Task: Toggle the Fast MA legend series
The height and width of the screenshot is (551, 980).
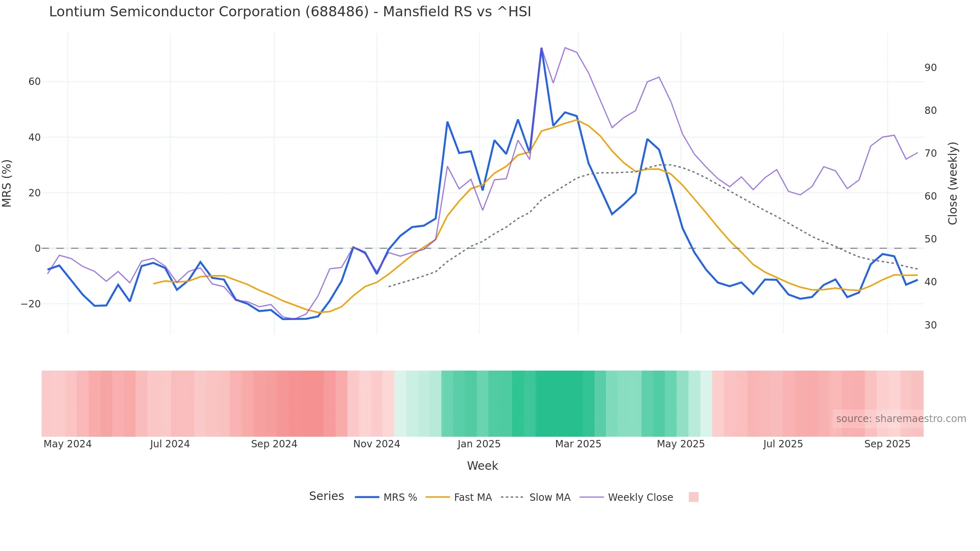Action: tap(459, 497)
